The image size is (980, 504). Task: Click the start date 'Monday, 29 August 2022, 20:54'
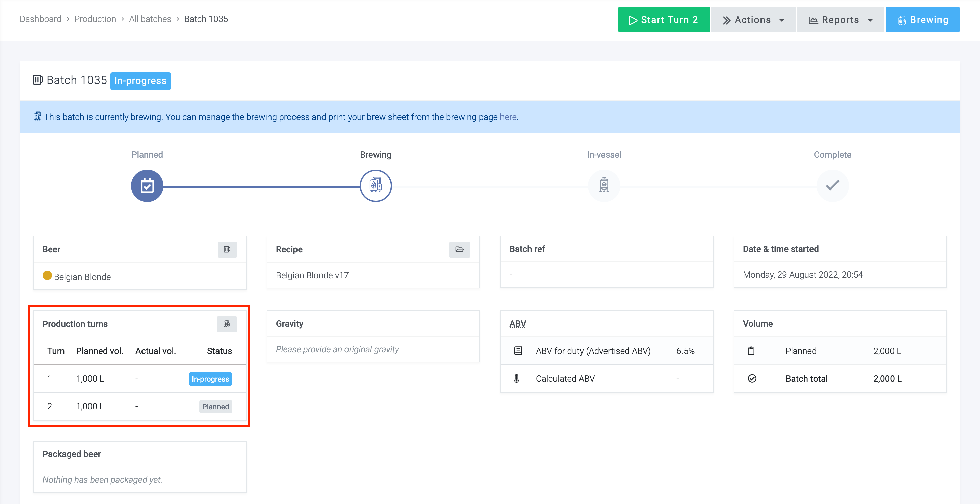point(803,275)
